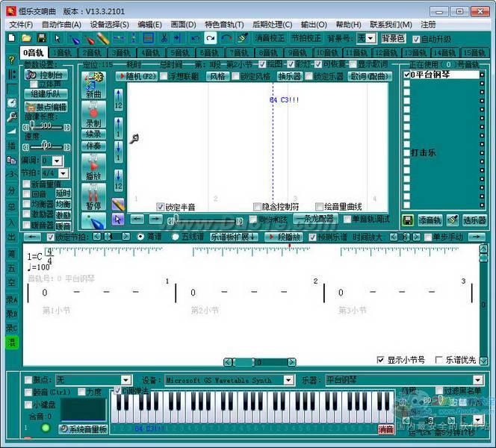Click the paintbrush clean icon in toolbar
The width and height of the screenshot is (496, 448).
pyautogui.click(x=243, y=38)
